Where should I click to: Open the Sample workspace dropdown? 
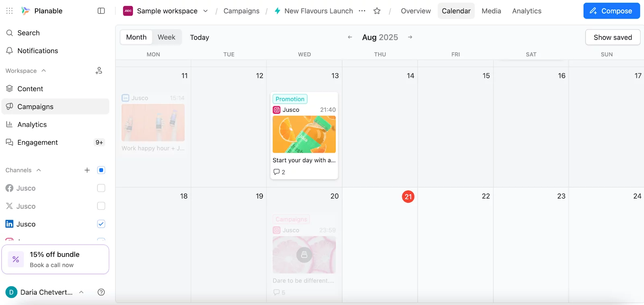pyautogui.click(x=205, y=11)
